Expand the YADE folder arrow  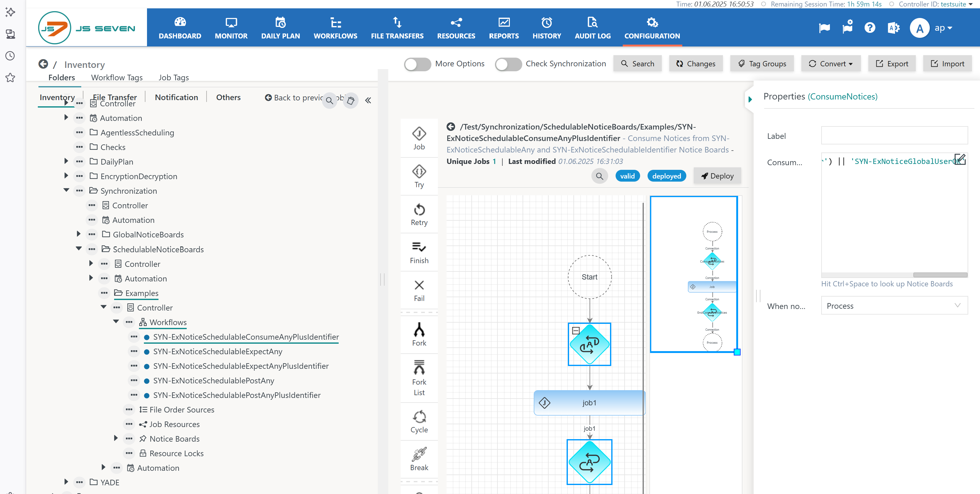pyautogui.click(x=66, y=482)
